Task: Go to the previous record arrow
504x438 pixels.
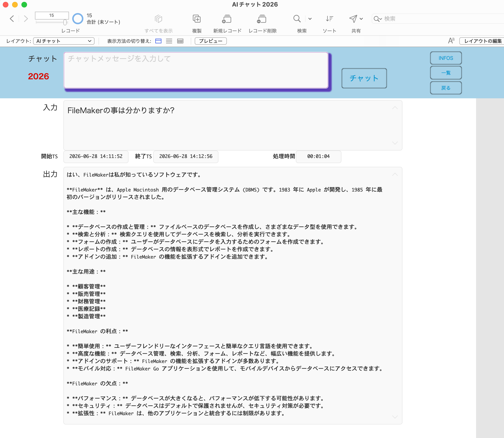Action: (x=12, y=19)
